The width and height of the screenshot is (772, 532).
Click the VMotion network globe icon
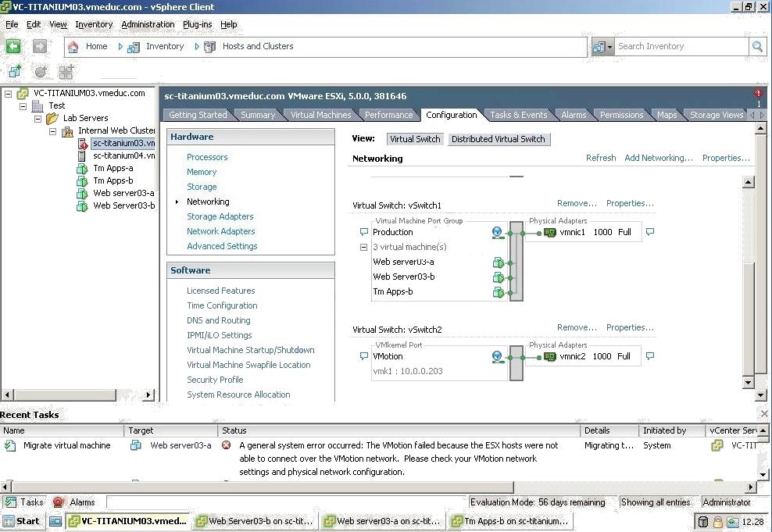point(497,357)
